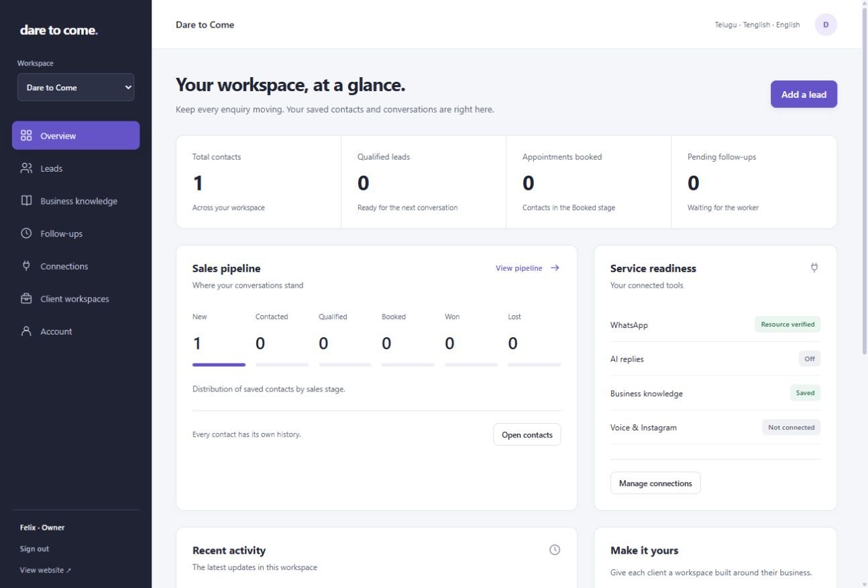
Task: Click the Dare to Come header title
Action: 205,25
